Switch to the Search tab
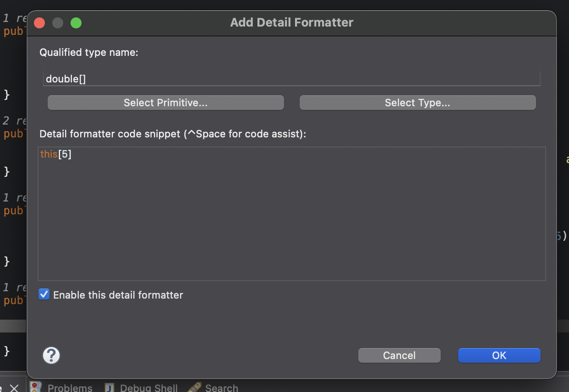 pos(222,387)
